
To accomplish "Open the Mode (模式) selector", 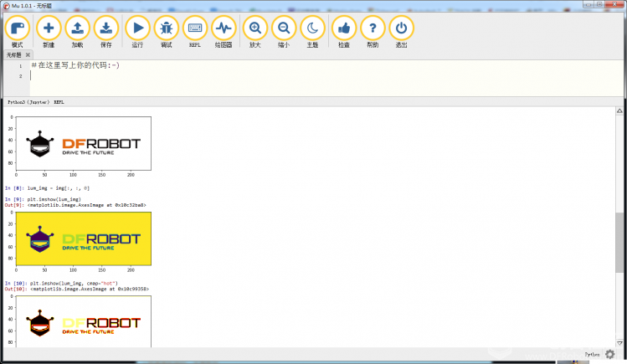I will click(18, 32).
